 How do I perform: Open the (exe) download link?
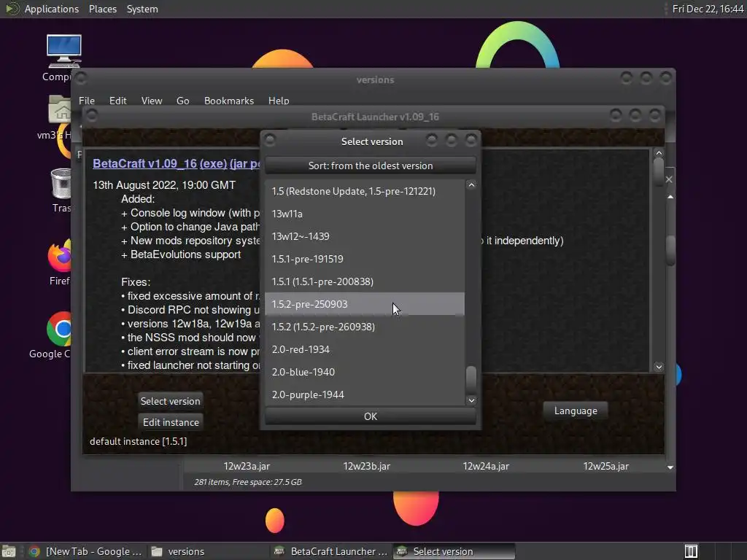click(213, 163)
